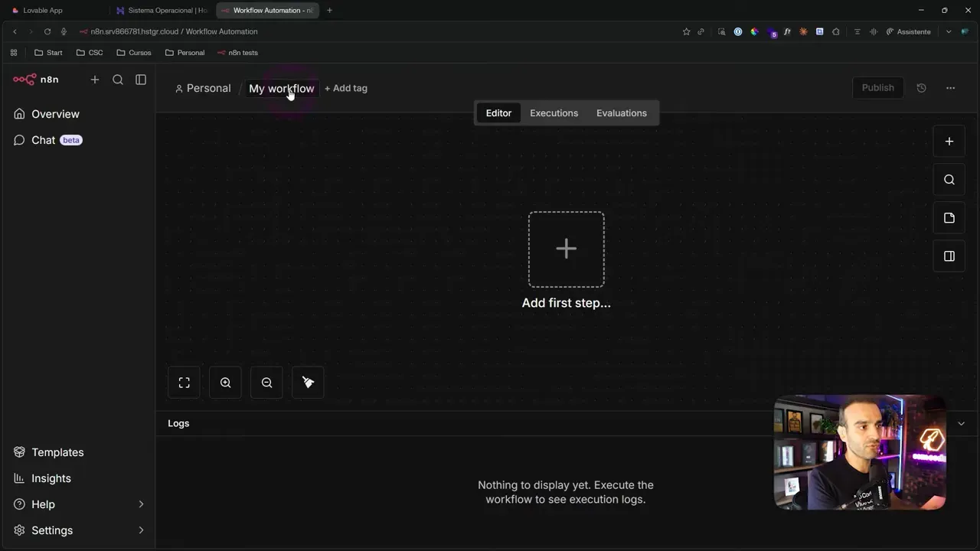Add a sticky note to the canvas

coord(949,217)
